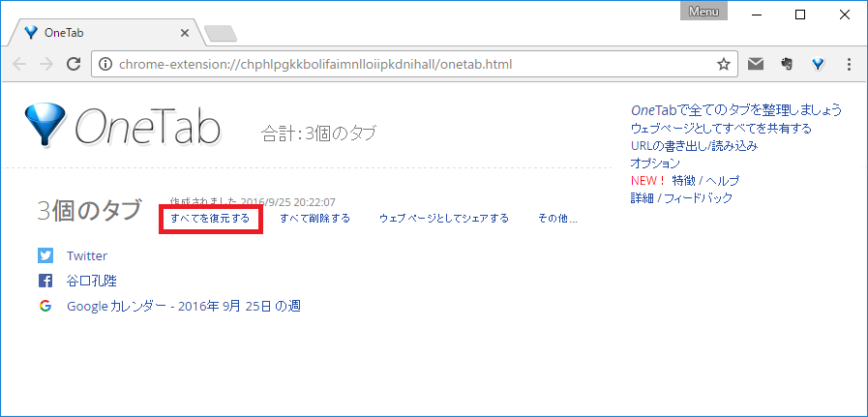
Task: Click the address bar URL field
Action: (406, 65)
